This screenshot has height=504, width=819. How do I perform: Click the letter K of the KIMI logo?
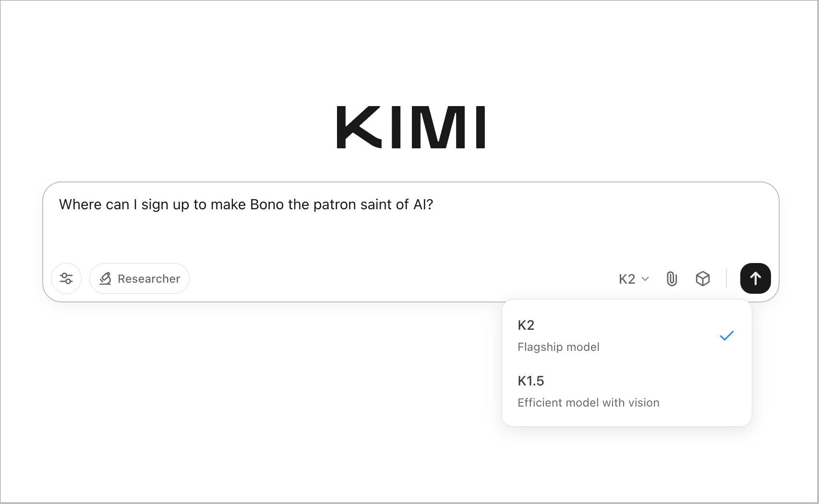pos(359,127)
